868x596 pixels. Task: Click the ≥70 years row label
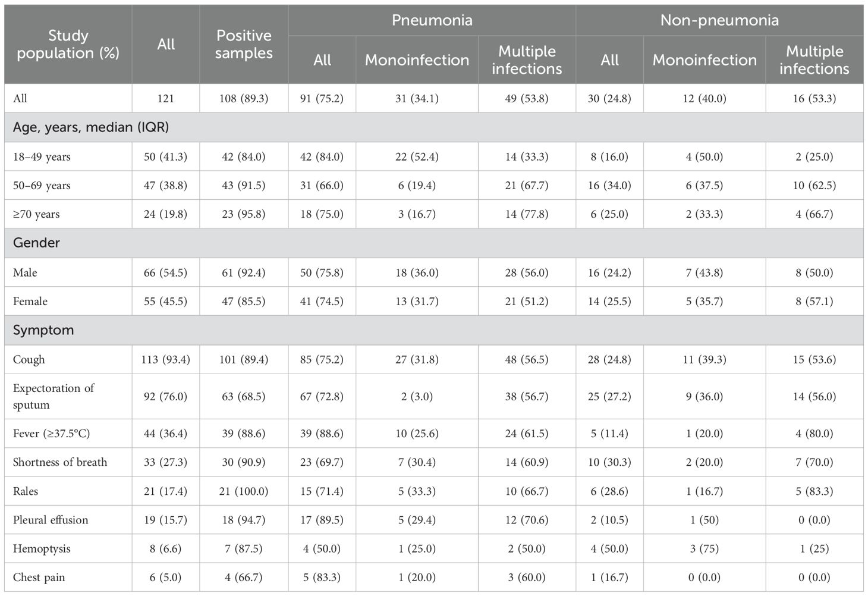coord(36,214)
